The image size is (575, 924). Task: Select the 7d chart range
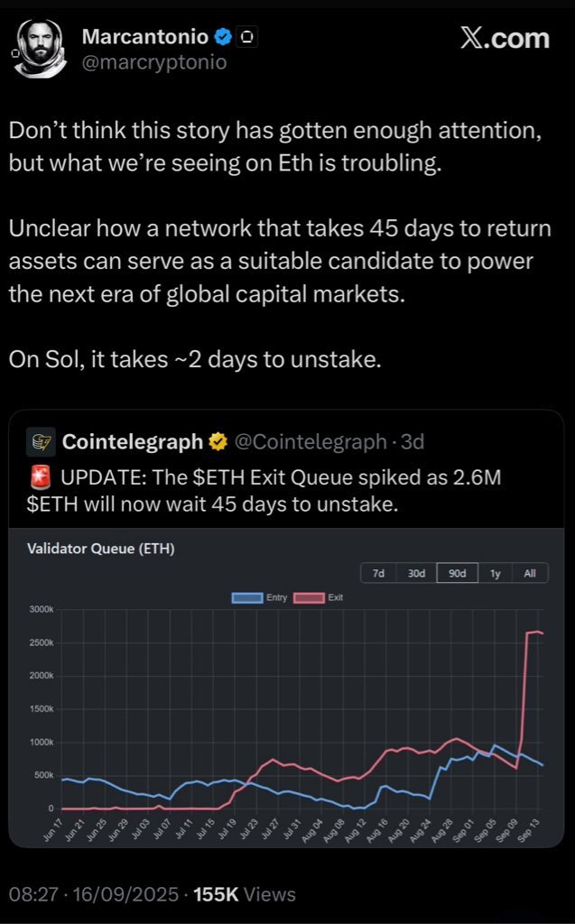(x=379, y=573)
